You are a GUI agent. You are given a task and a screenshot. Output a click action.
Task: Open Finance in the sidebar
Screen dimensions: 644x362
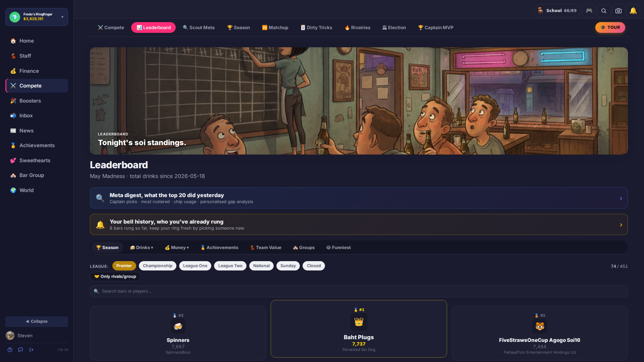click(37, 71)
